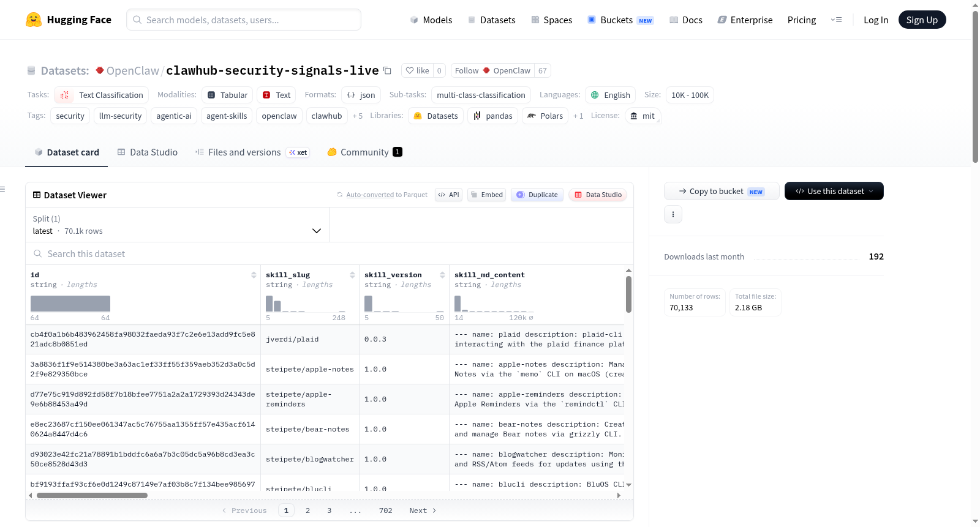Click the Auto-converted to Parquet link
The height and width of the screenshot is (527, 980).
click(370, 195)
